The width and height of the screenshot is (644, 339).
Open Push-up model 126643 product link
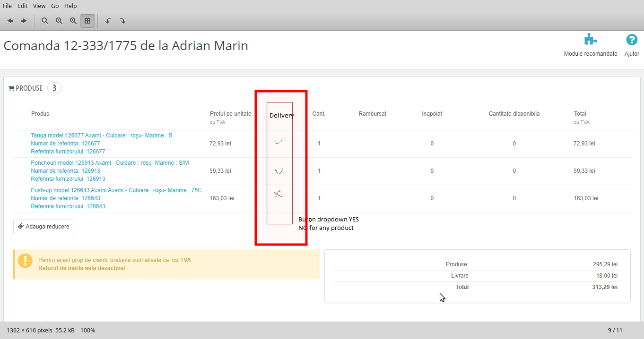click(116, 190)
